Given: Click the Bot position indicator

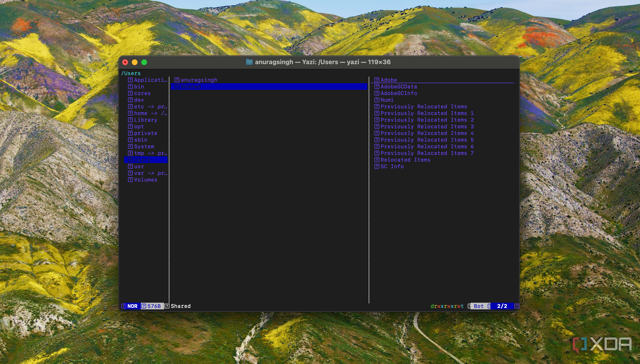Looking at the screenshot, I should (478, 306).
